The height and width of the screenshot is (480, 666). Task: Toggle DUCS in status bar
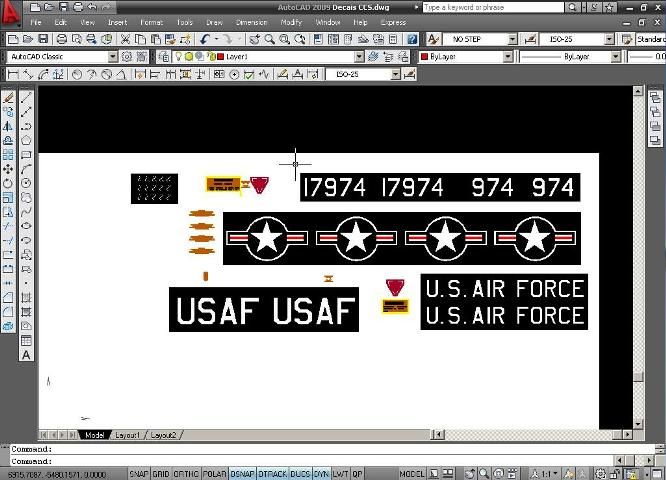point(300,474)
